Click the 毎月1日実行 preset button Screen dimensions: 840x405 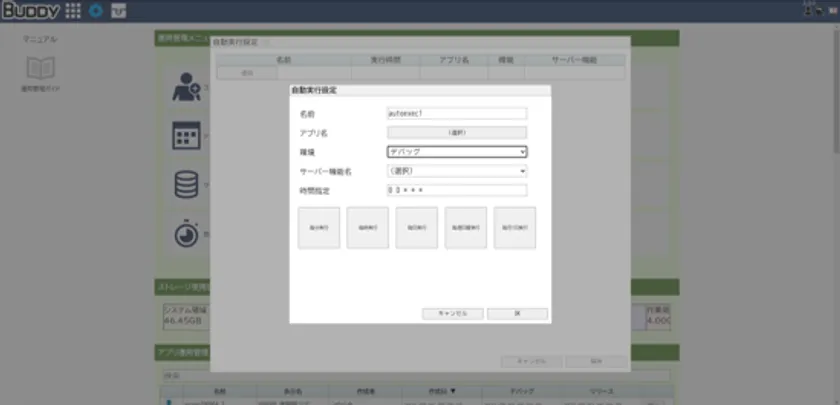515,228
